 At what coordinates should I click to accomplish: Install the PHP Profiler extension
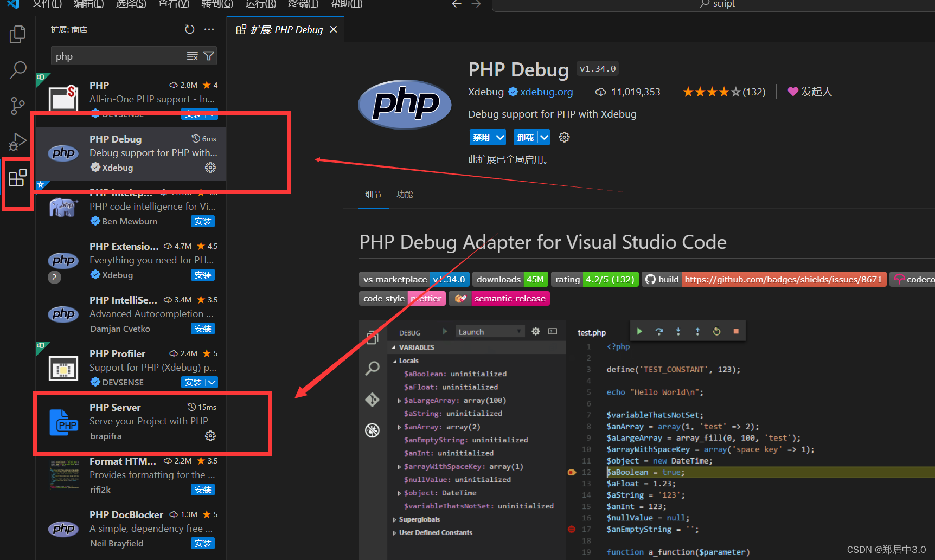193,382
